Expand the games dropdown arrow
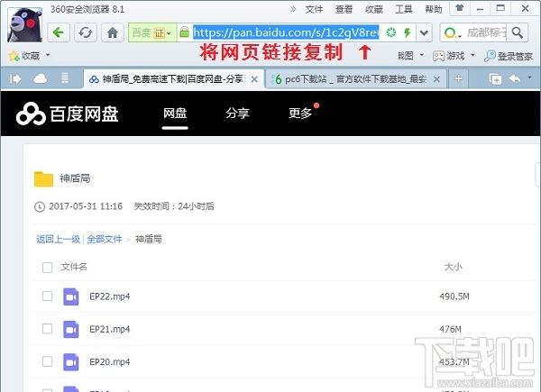The height and width of the screenshot is (392, 541). point(472,55)
